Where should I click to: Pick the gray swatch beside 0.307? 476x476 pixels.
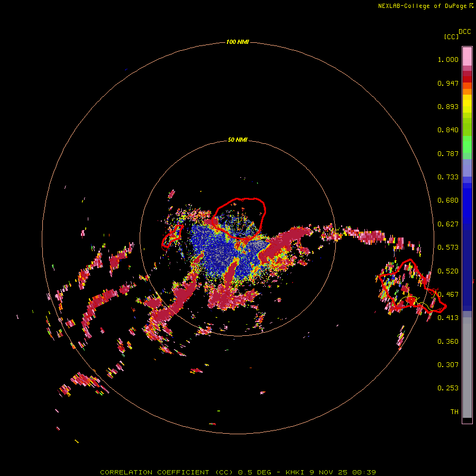coord(467,368)
